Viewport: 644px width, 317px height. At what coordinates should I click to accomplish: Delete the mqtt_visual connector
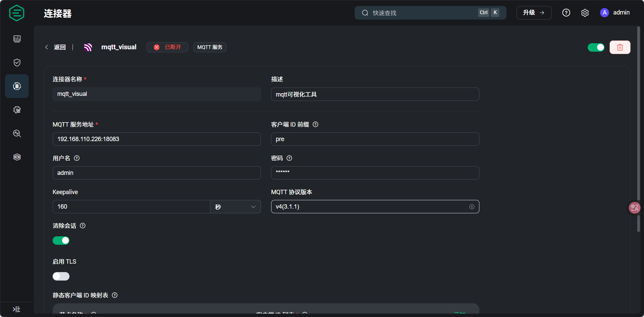(620, 47)
